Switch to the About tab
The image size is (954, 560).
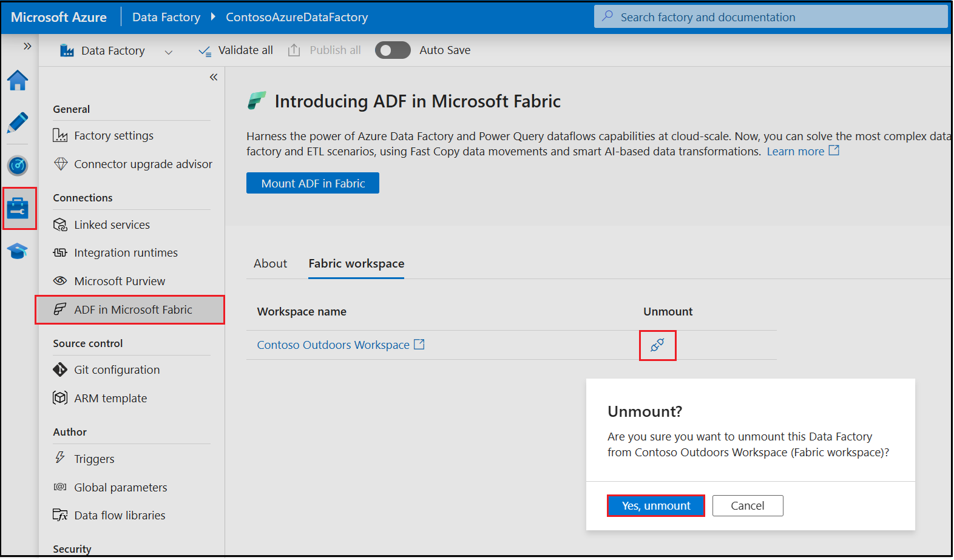coord(270,264)
